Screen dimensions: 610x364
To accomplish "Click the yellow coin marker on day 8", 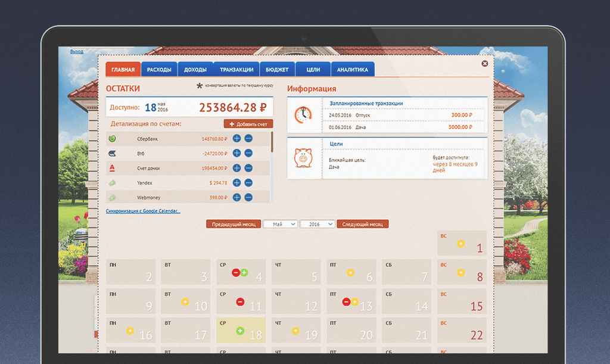I will [x=461, y=273].
